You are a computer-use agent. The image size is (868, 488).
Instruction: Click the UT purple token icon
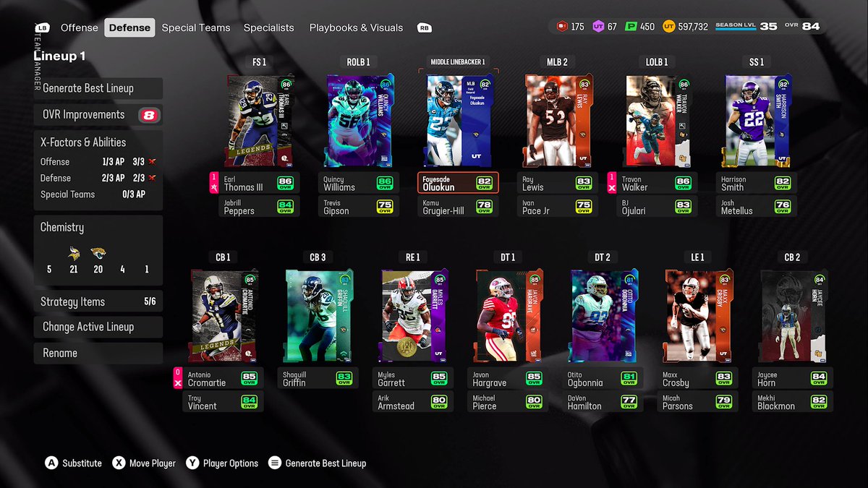598,27
